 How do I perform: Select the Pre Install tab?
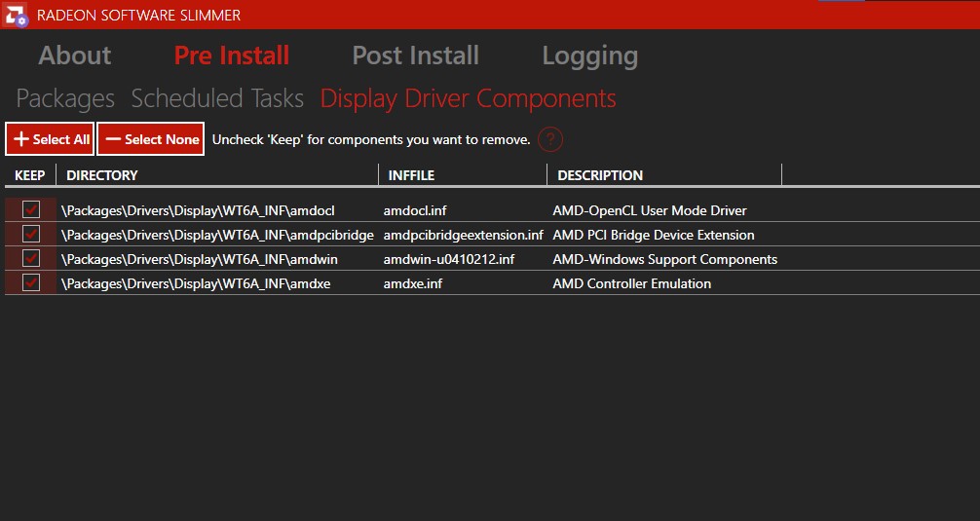point(232,56)
